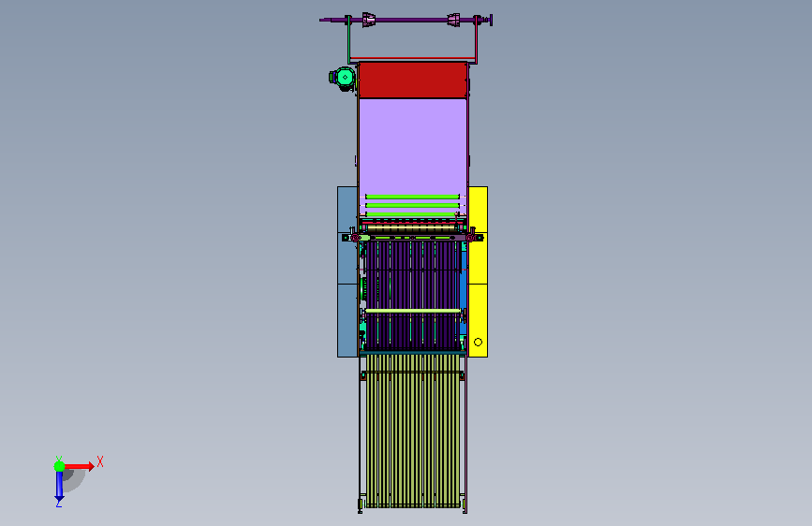
Task: Select the yellow side panel of the model
Action: tap(478, 271)
